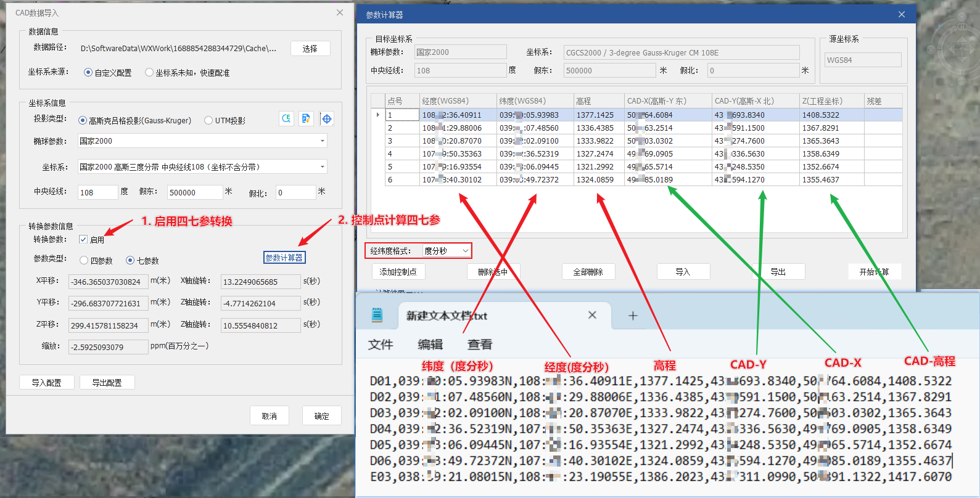This screenshot has width=980, height=498.
Task: Open the 坐标系 dropdown listing 国家2000 高斯三度分带
Action: click(x=322, y=167)
